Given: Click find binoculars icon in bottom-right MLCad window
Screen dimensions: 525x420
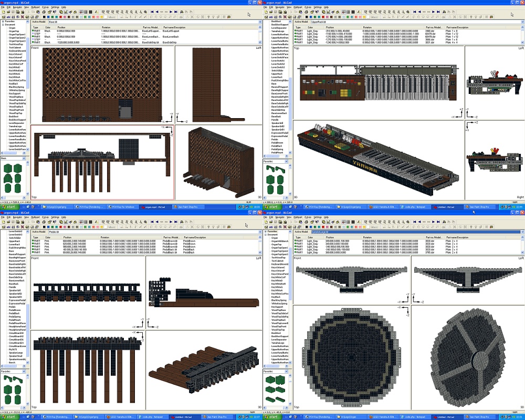Looking at the screenshot, I should tap(444, 222).
